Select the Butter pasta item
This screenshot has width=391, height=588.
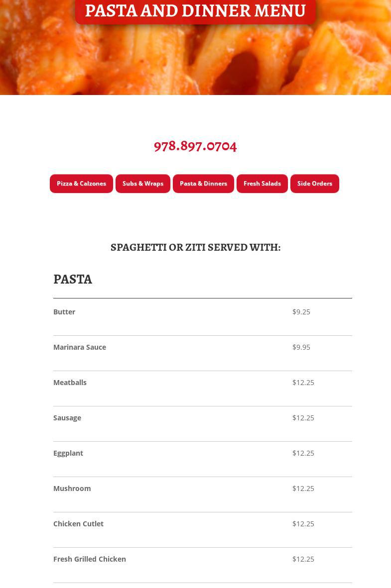coord(64,312)
